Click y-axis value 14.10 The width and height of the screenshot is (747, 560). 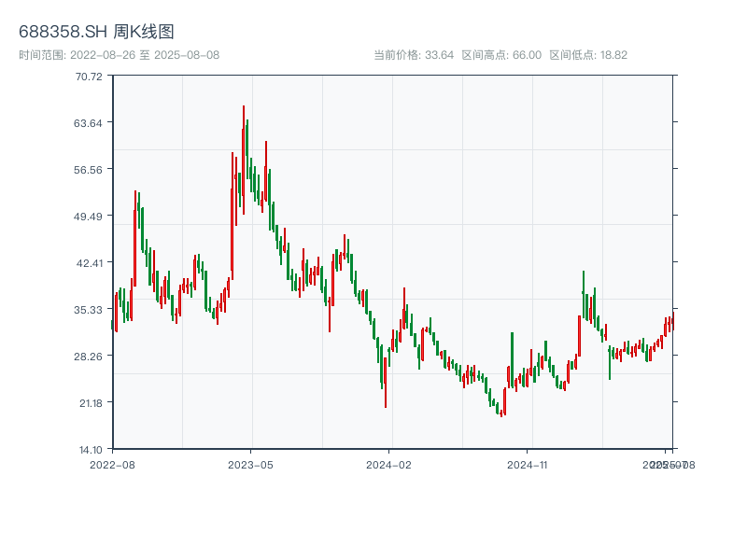pyautogui.click(x=91, y=450)
